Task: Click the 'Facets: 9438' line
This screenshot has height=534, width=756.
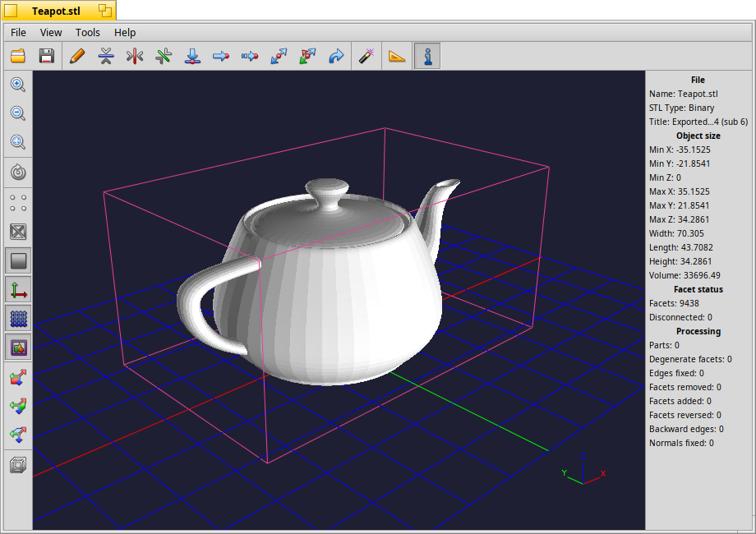Action: pos(674,304)
